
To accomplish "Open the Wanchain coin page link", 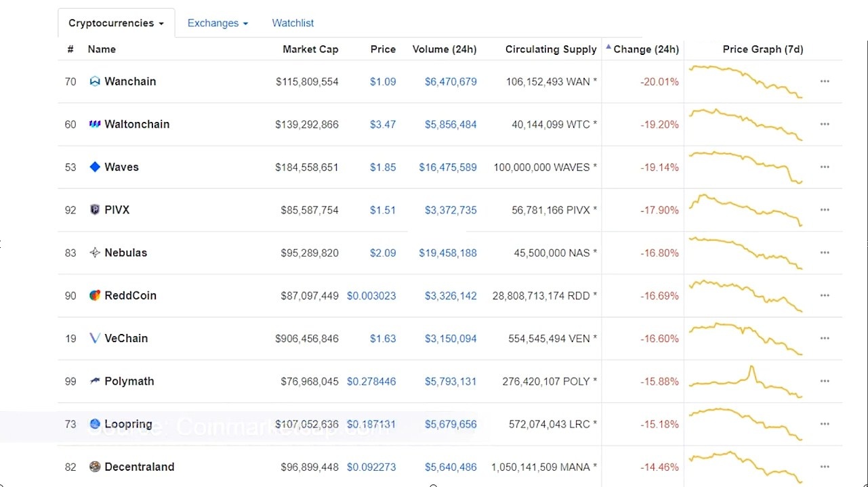I will coord(130,81).
